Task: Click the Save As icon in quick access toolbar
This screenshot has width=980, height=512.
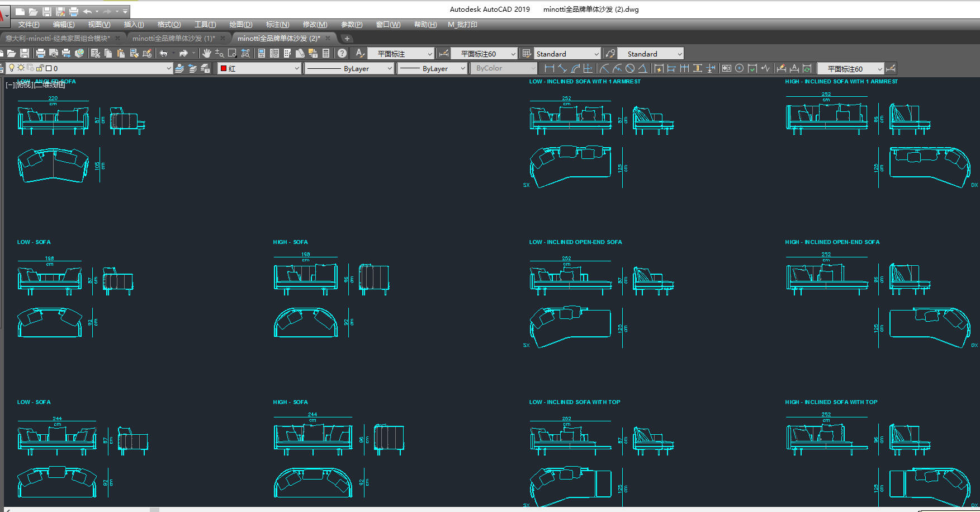Action: (x=60, y=11)
